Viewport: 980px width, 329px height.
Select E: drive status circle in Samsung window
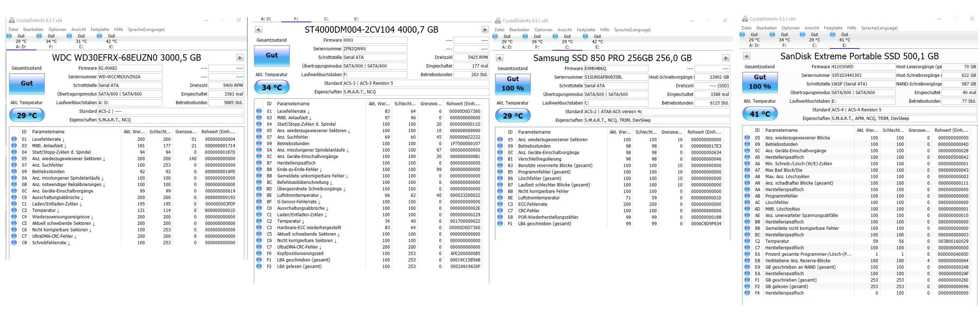coord(585,37)
